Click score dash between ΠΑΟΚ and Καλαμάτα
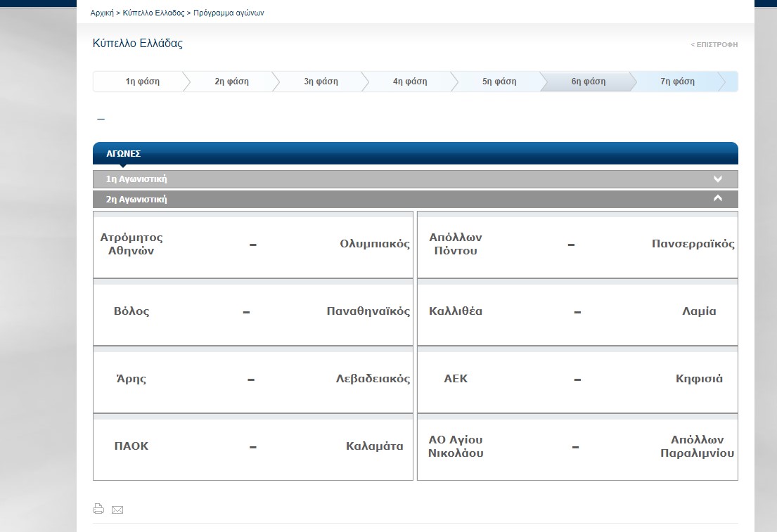This screenshot has width=777, height=532. 252,447
